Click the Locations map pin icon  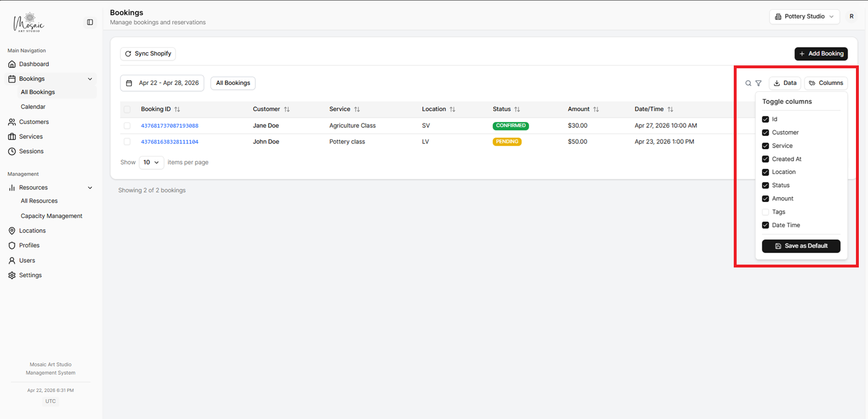[13, 230]
